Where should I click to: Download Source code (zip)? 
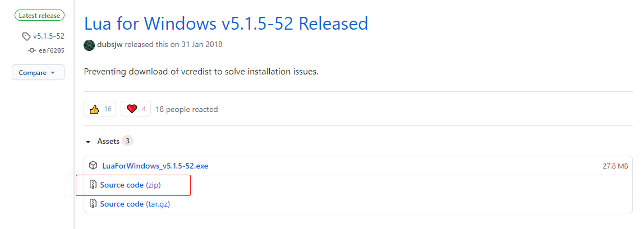click(130, 185)
